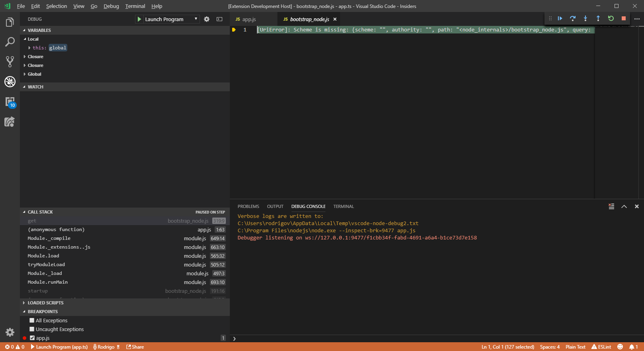Open editor More Actions ellipsis menu
The image size is (644, 351).
[637, 19]
